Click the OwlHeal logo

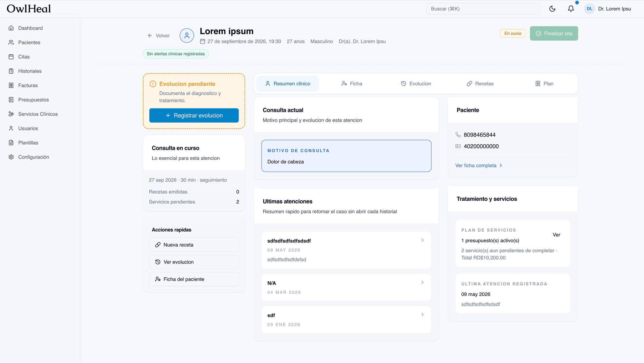coord(29,9)
